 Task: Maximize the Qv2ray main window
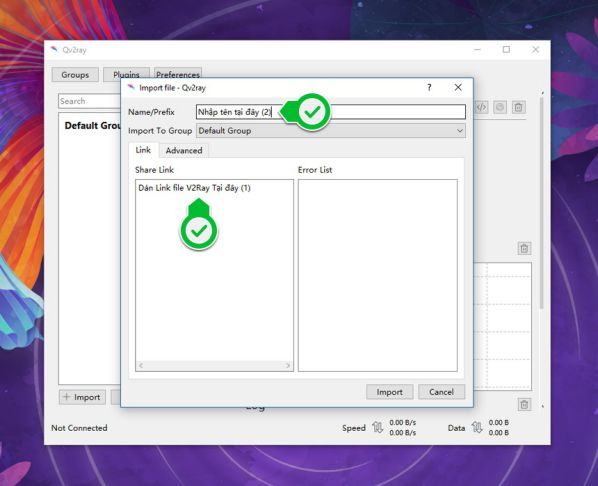pyautogui.click(x=506, y=50)
